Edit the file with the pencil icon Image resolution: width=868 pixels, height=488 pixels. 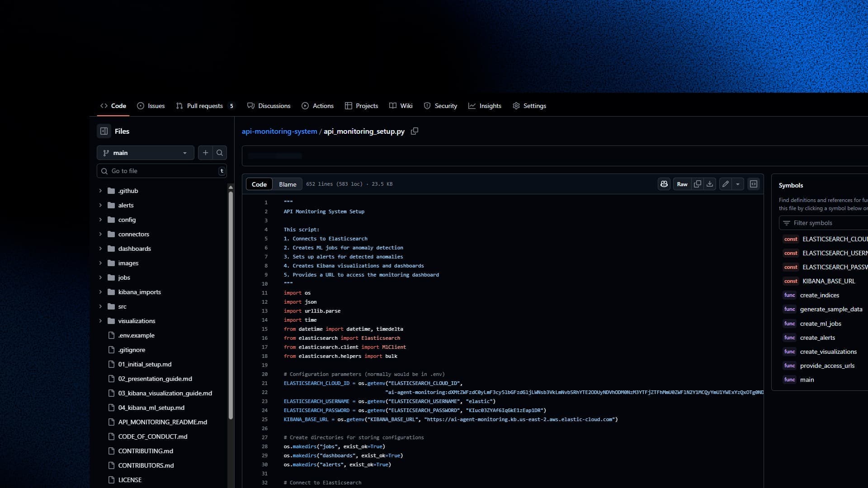pyautogui.click(x=725, y=184)
